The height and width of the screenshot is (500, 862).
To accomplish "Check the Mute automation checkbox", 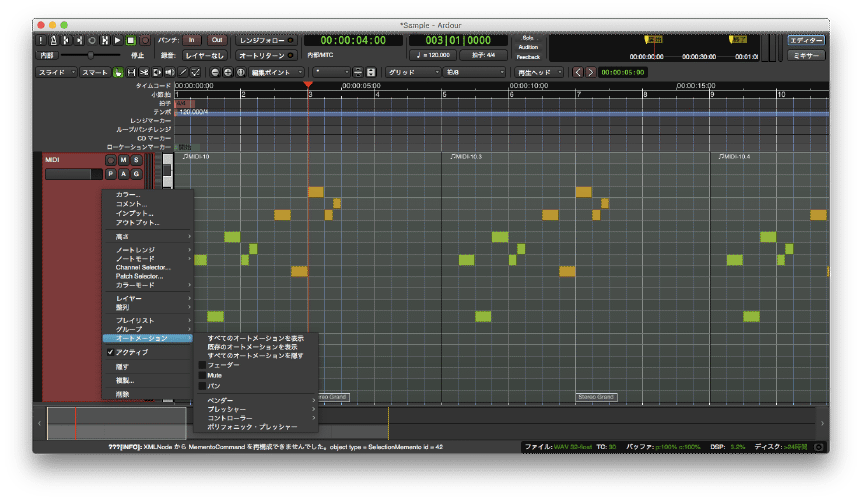I will point(202,375).
